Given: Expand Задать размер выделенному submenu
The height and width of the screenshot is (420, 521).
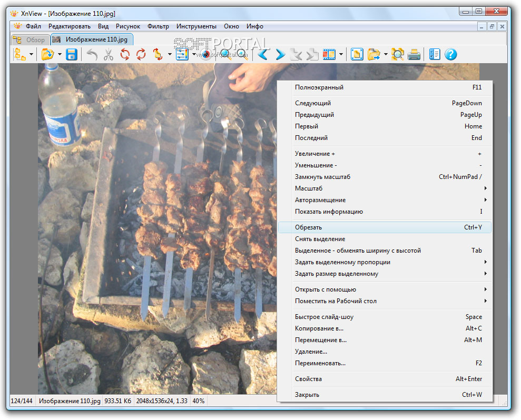Looking at the screenshot, I should [x=385, y=274].
